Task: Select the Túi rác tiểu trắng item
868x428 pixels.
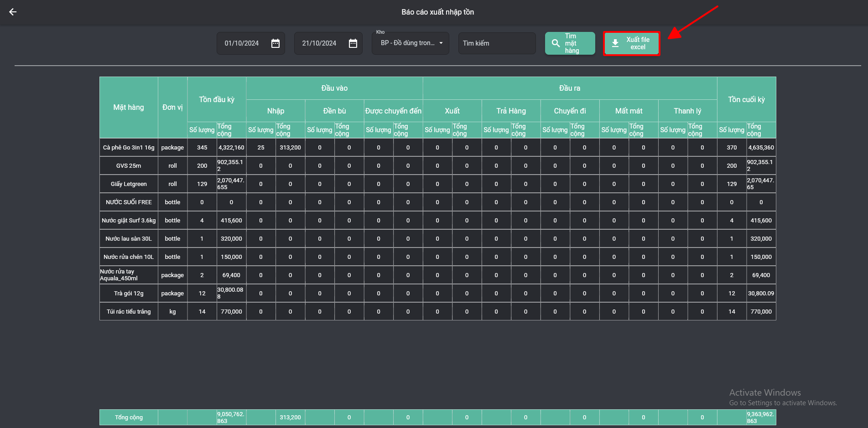Action: (129, 312)
